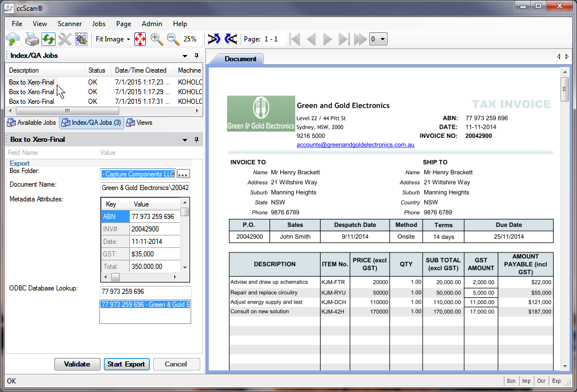Switch to the Index/QA Jobs (3) tab

92,123
